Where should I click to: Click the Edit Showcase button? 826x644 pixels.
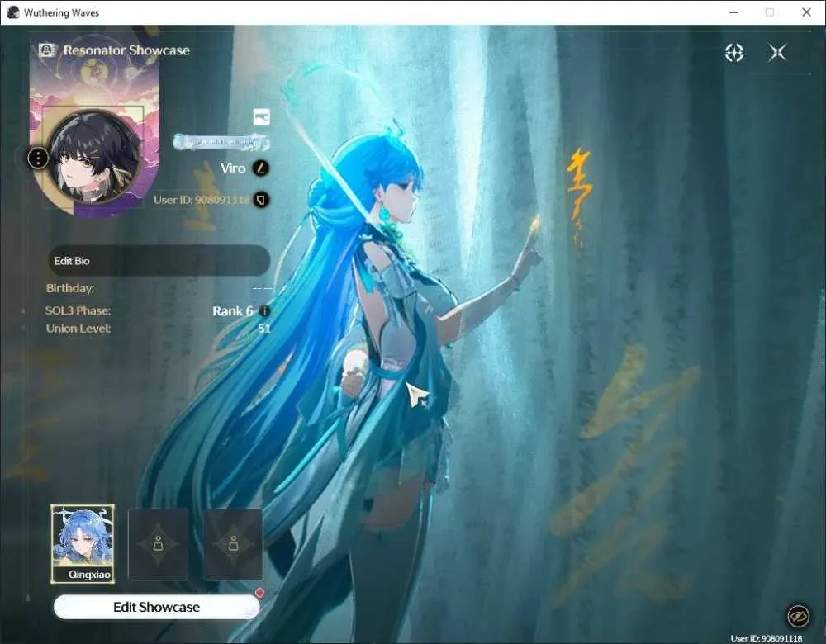(x=156, y=607)
